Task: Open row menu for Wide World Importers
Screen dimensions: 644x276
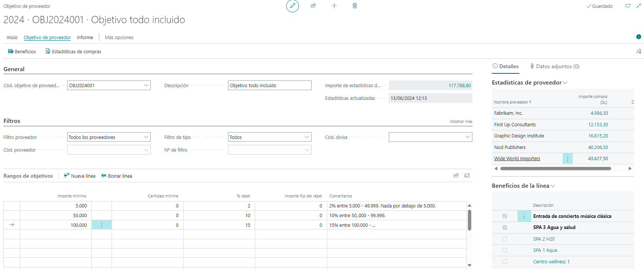Action: 568,159
